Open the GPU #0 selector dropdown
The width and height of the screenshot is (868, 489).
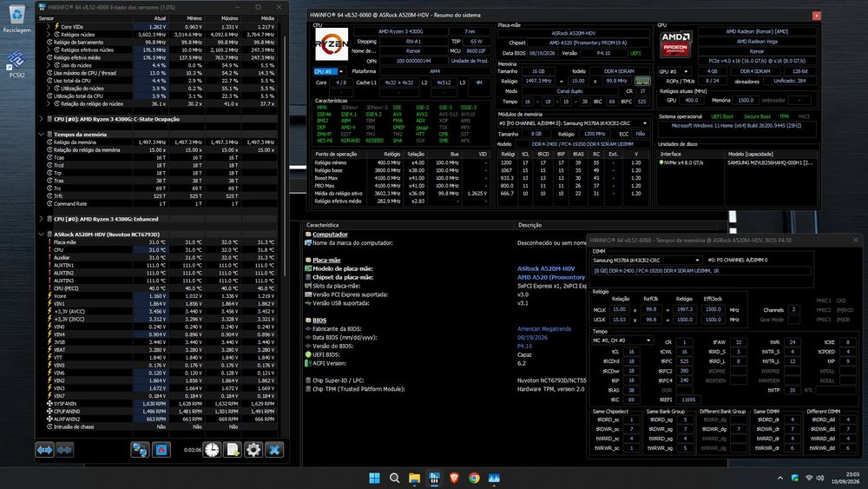point(674,71)
